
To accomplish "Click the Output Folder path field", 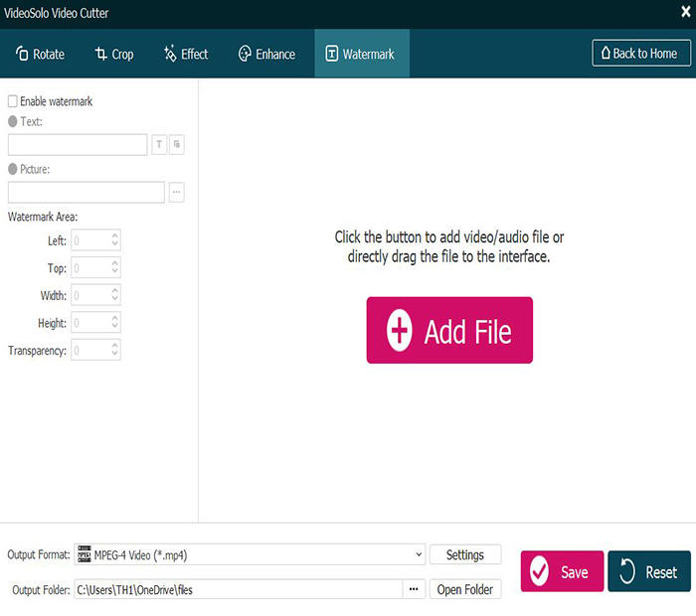I will pos(239,590).
